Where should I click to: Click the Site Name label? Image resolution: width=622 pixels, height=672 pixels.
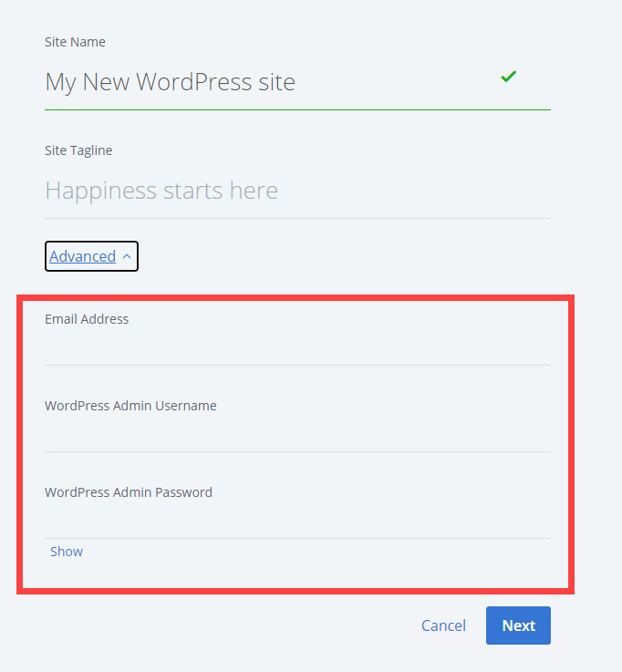pos(75,42)
